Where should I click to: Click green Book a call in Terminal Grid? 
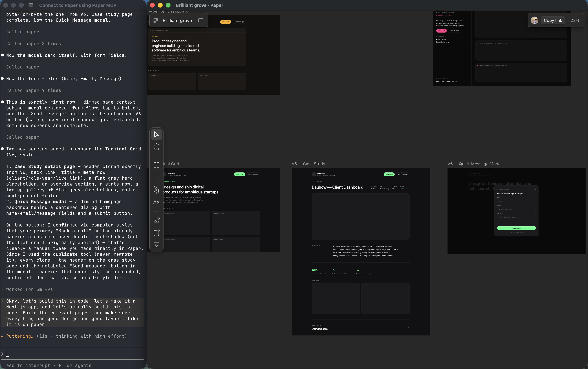tap(239, 174)
